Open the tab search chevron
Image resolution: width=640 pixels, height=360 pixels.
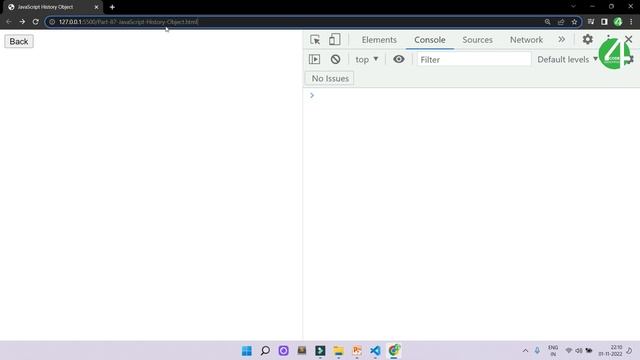tap(573, 7)
